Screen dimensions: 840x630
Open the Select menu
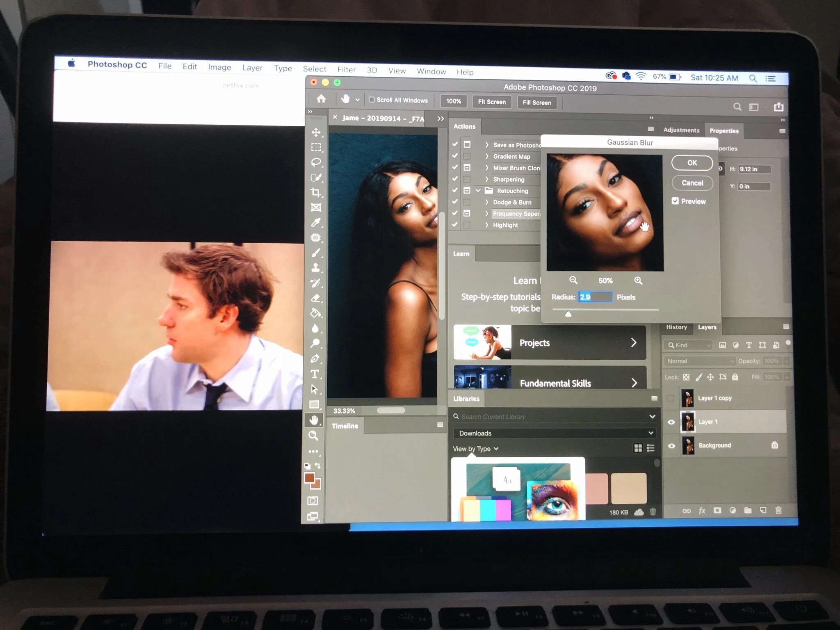[x=315, y=69]
